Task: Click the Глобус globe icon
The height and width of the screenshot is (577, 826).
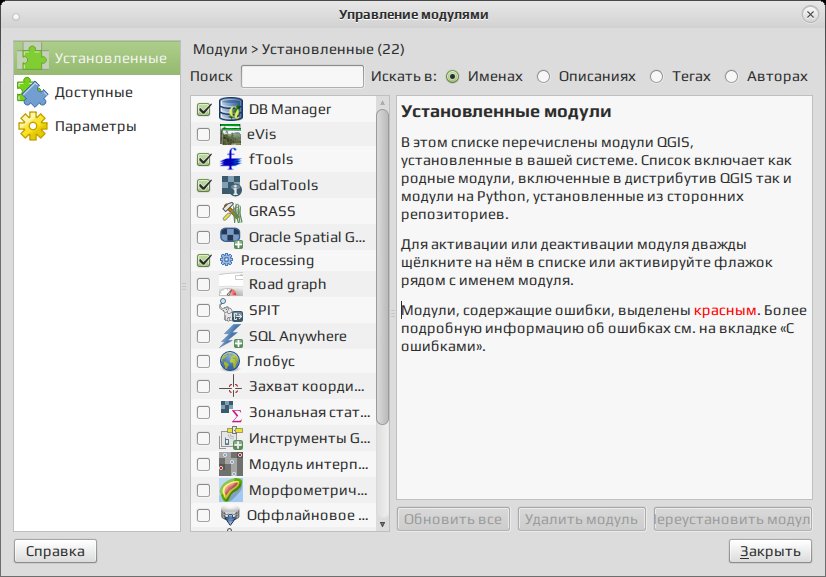Action: click(x=230, y=361)
